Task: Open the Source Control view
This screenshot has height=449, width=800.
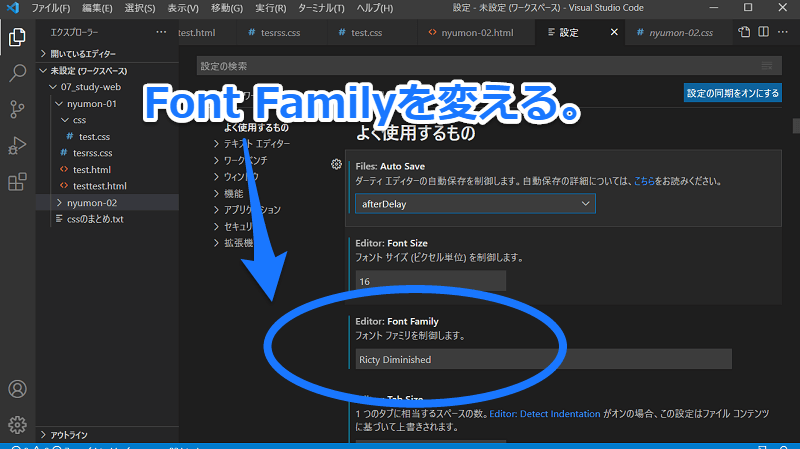Action: pos(16,109)
